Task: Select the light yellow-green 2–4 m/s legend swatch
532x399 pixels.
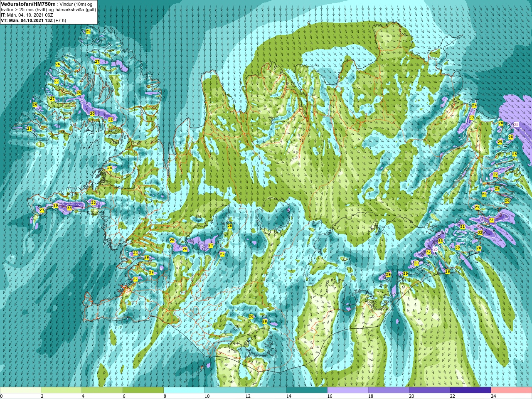Action: point(61,390)
